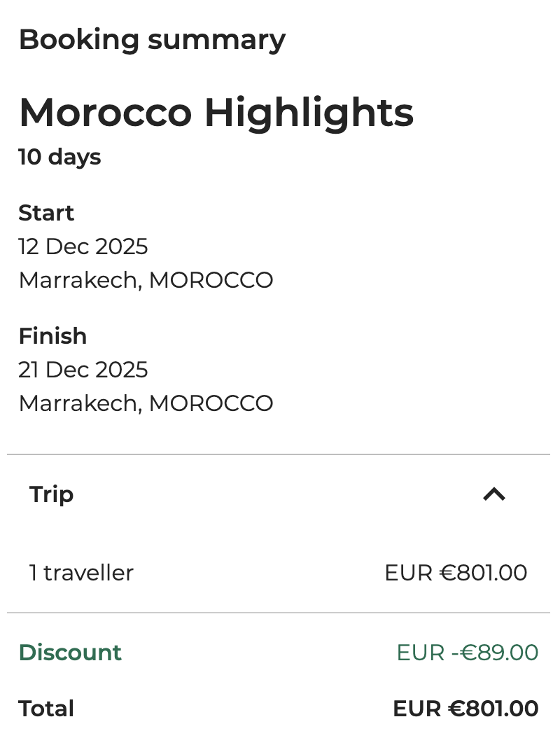Select the 12 Dec 2025 start date
The height and width of the screenshot is (752, 560).
(83, 246)
